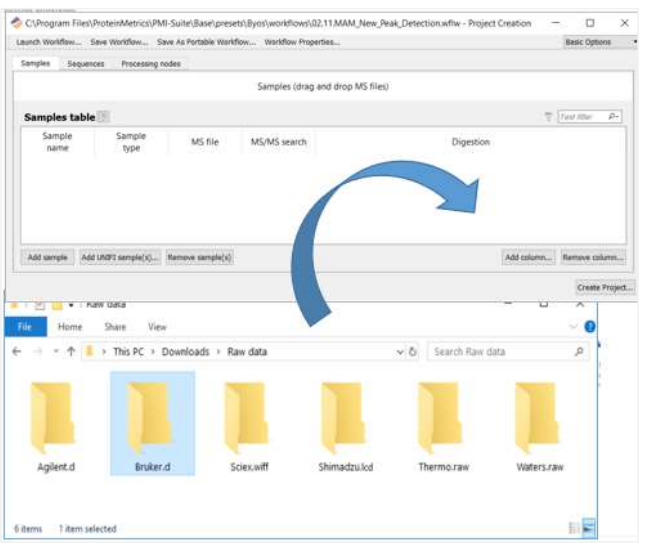Open Workflow Properties...
Viewport: 653px width, 546px height.
click(x=302, y=42)
